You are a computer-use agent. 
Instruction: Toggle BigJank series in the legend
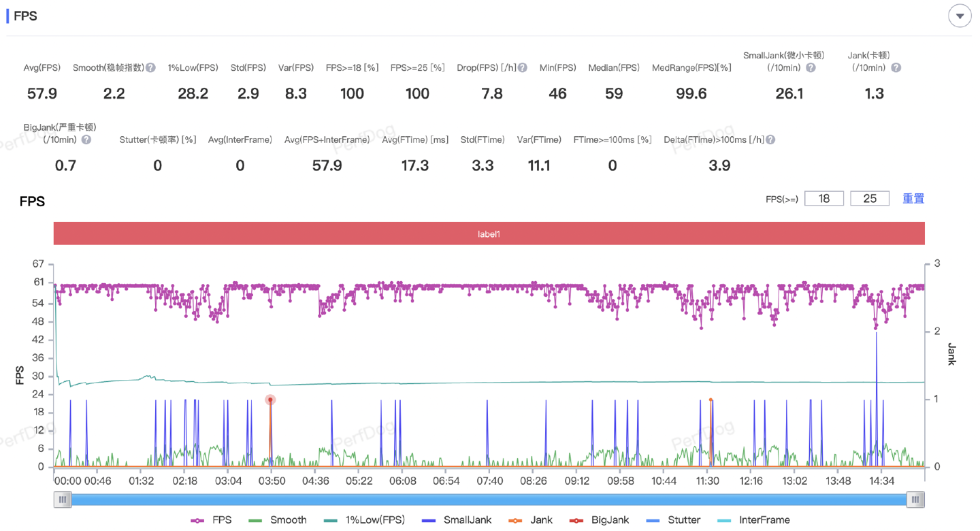600,520
